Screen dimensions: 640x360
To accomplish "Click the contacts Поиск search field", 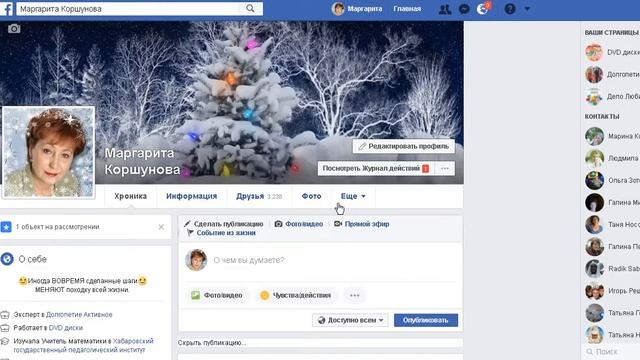I will [611, 352].
